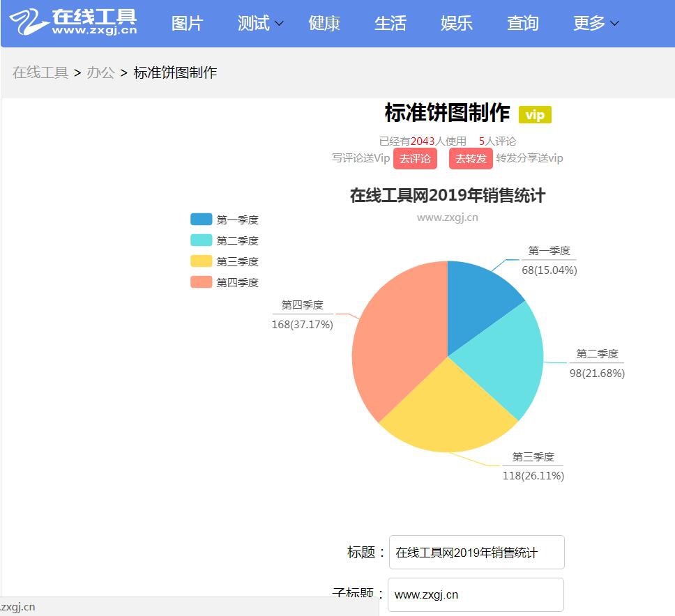Expand the 测试 dropdown menu
The width and height of the screenshot is (675, 616).
(260, 24)
